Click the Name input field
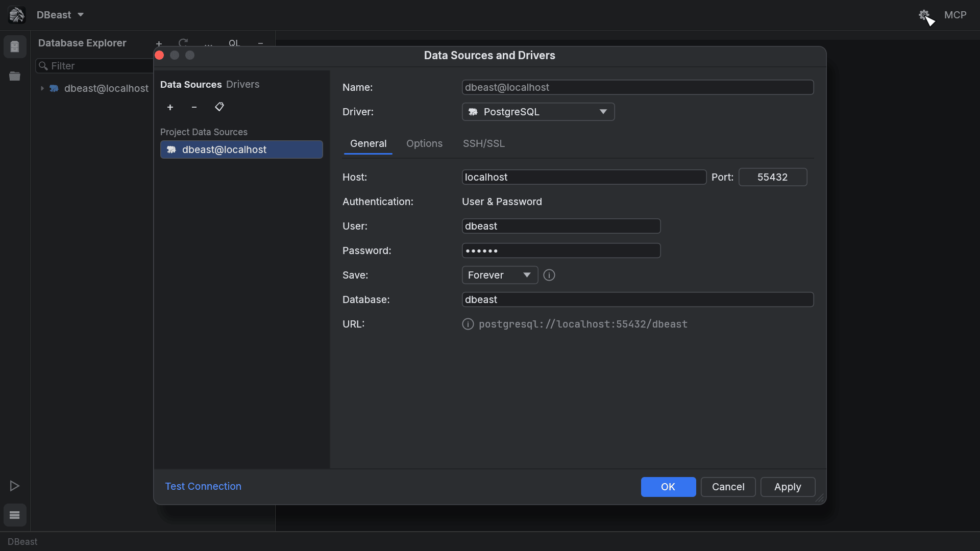 [638, 87]
